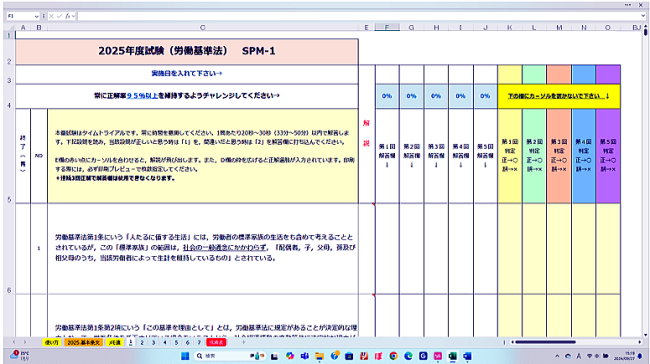This screenshot has width=650, height=364.
Task: Switch to sheet tab 3
Action: point(153,342)
